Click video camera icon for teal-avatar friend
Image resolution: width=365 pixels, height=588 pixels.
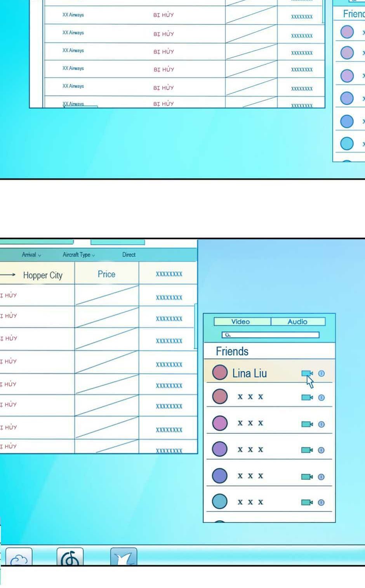pos(307,502)
